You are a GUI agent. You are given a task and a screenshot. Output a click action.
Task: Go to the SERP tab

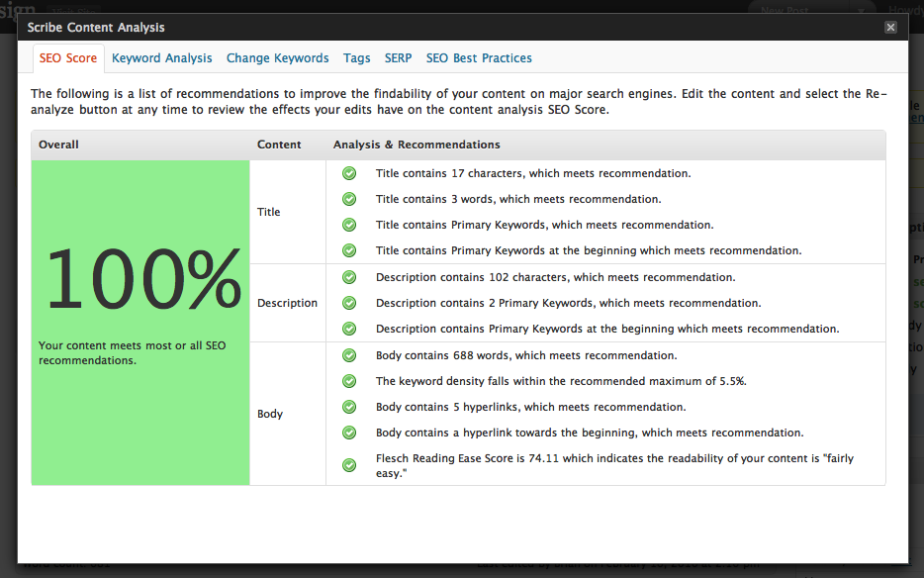pos(399,58)
